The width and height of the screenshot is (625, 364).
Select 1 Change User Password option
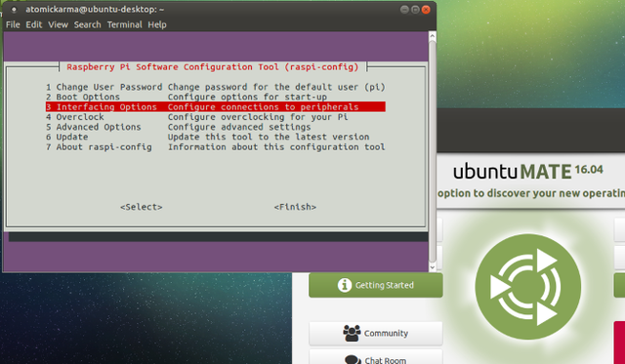pos(215,87)
